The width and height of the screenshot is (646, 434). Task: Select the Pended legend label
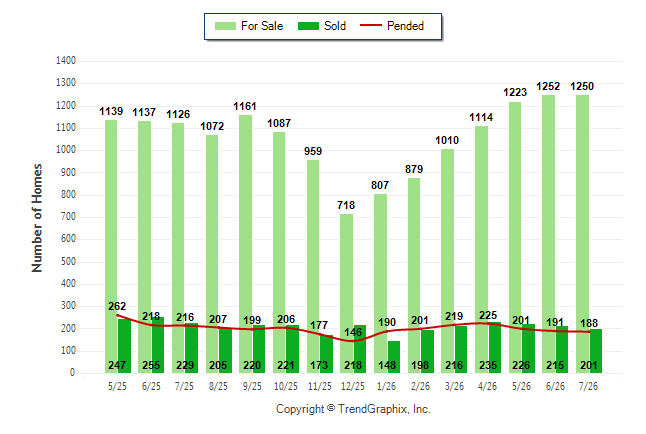point(405,26)
